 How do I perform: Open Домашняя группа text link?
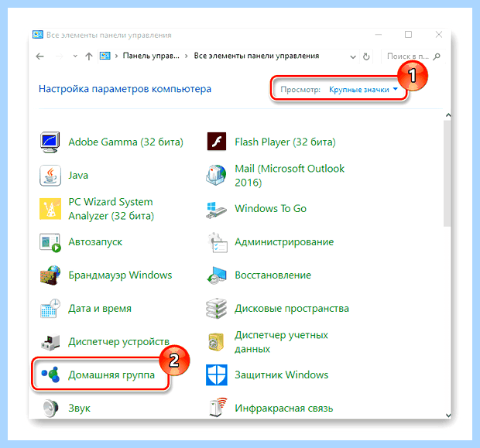click(111, 374)
